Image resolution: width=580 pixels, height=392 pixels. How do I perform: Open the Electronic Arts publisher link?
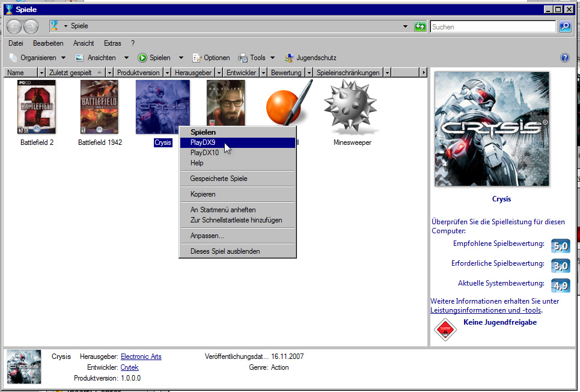tap(141, 357)
